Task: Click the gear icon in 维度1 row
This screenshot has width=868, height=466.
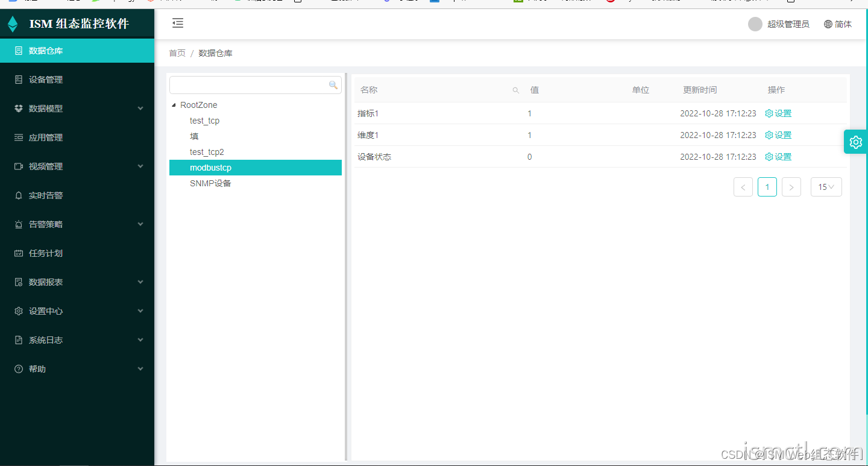Action: [769, 135]
